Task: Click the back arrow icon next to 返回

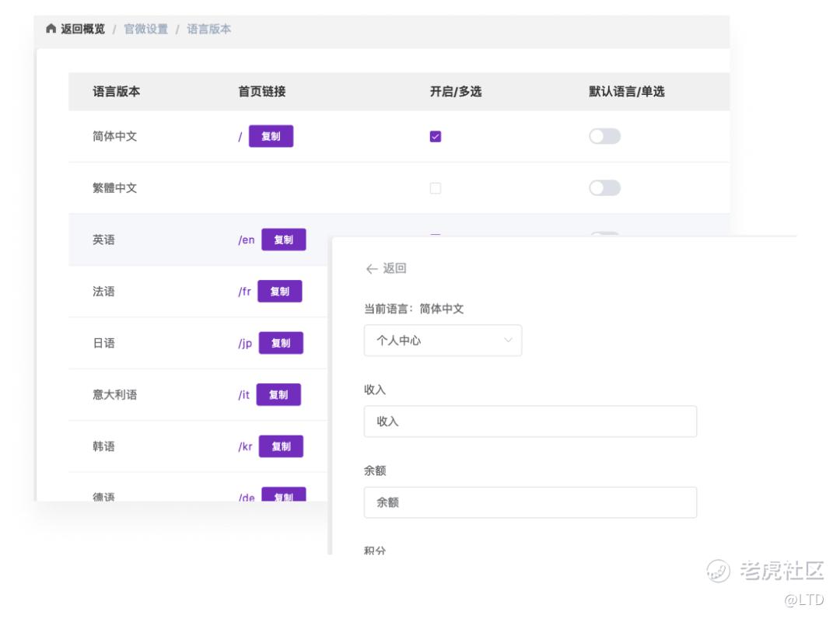Action: tap(371, 269)
